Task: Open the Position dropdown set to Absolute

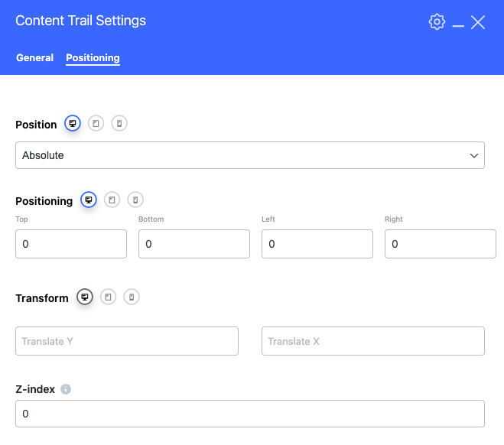Action: [249, 155]
